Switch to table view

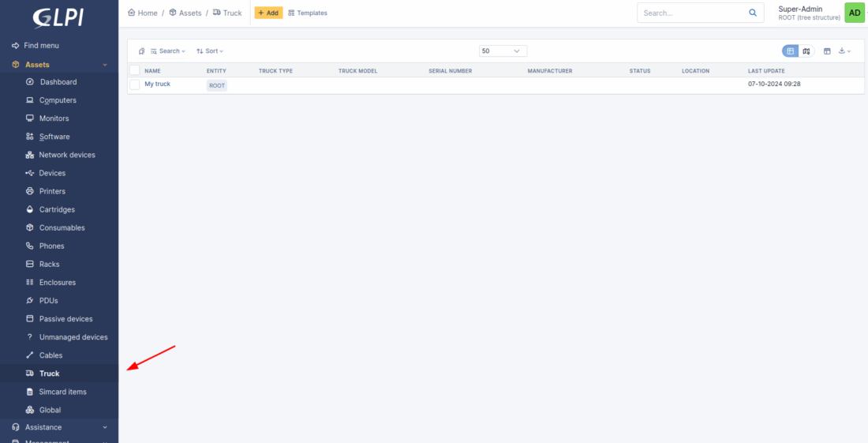791,51
